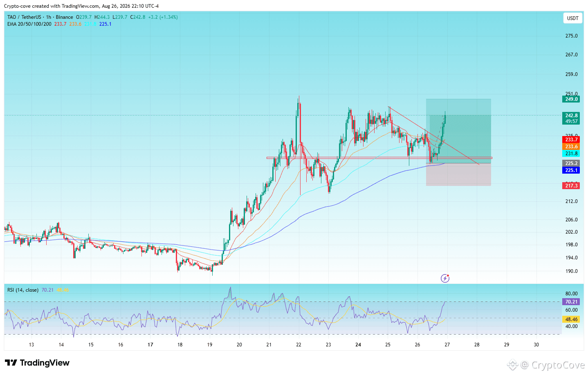
Task: Click the 60.00 RSI axis tick
Action: (x=571, y=310)
